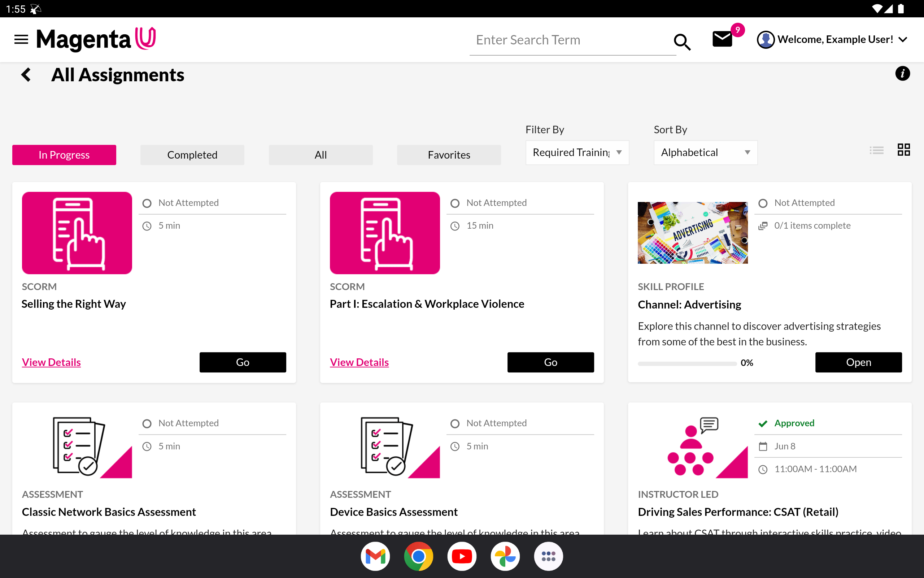This screenshot has height=578, width=924.
Task: Click the clock icon beside 11:00AM - 11:00AM
Action: point(763,469)
